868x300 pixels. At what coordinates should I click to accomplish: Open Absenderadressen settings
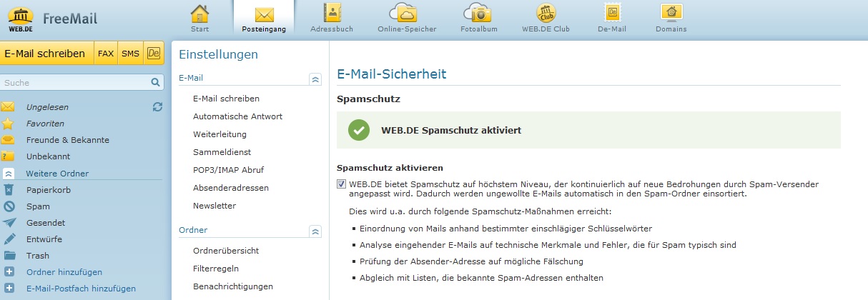231,188
